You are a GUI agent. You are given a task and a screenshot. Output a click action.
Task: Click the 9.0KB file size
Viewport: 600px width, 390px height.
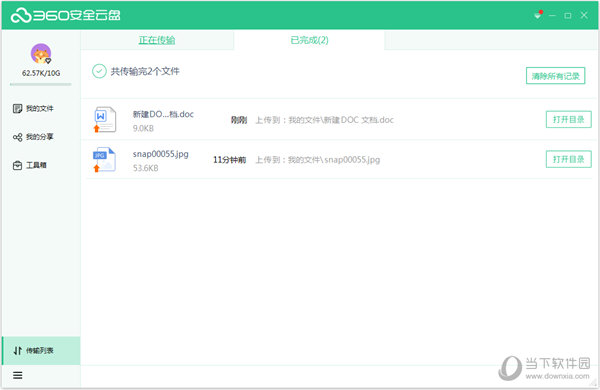(143, 128)
